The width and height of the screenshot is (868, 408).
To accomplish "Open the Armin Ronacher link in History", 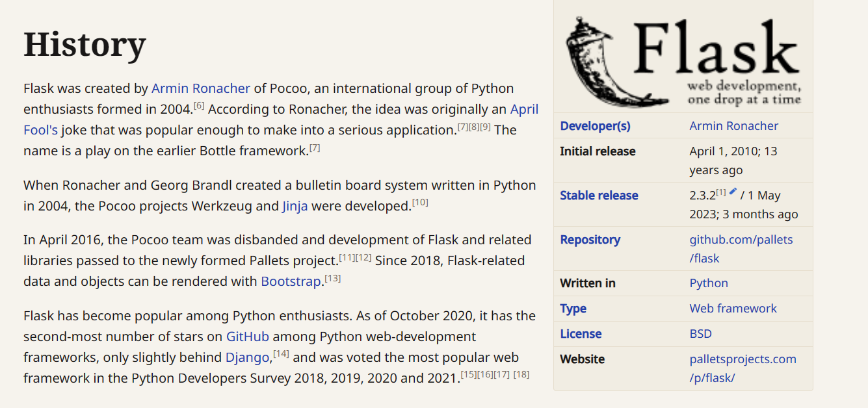I will tap(201, 88).
